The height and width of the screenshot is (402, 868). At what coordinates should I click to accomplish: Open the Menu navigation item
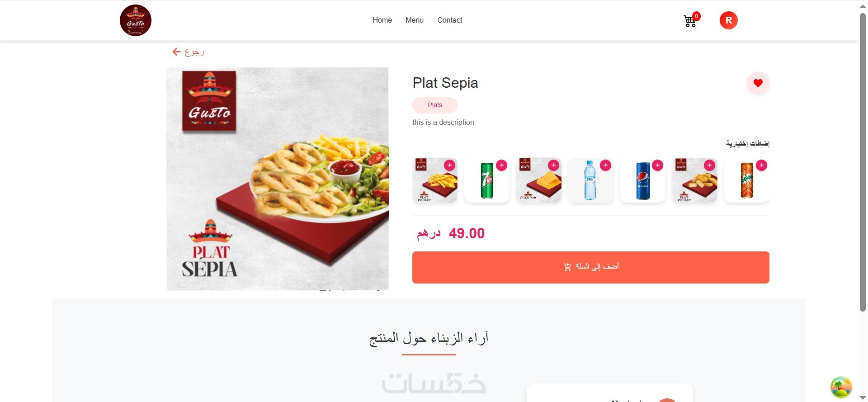pyautogui.click(x=414, y=20)
